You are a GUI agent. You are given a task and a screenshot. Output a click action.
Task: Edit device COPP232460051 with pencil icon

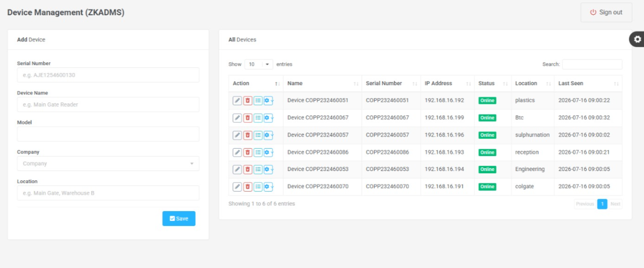coord(237,101)
